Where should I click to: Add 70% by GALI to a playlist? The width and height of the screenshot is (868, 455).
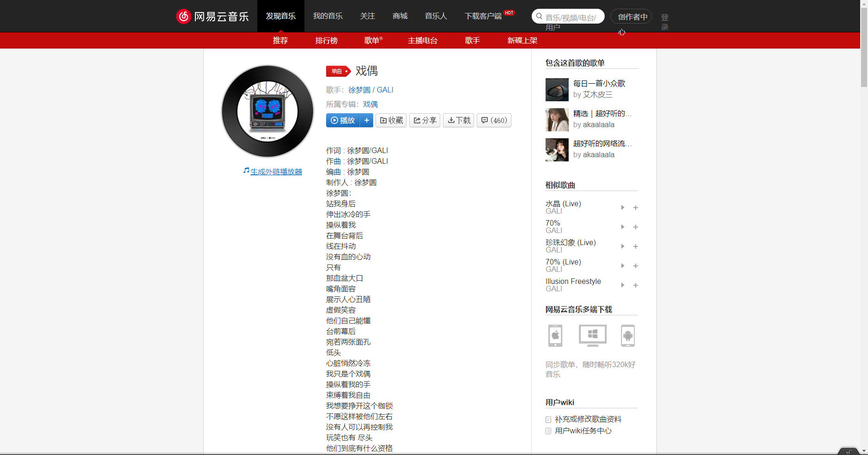click(x=636, y=227)
